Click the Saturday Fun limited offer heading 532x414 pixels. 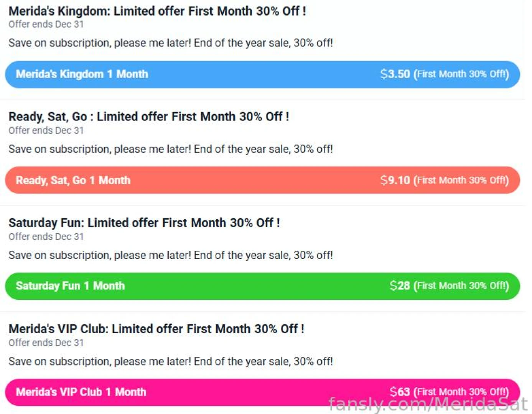click(144, 223)
